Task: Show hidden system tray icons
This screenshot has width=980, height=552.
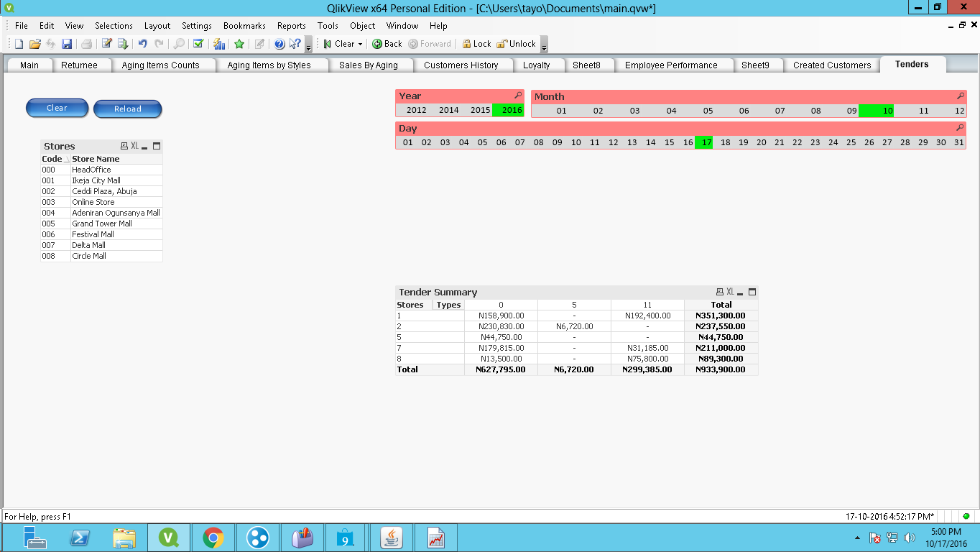Action: [x=856, y=538]
